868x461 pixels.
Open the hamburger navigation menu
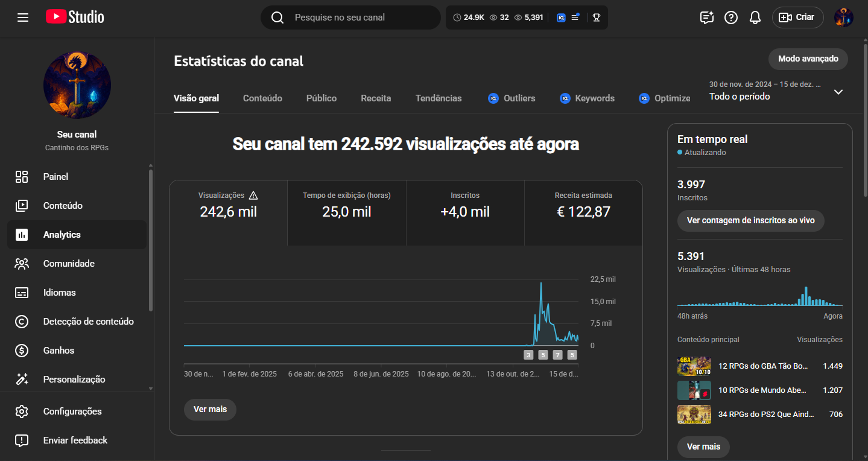23,17
